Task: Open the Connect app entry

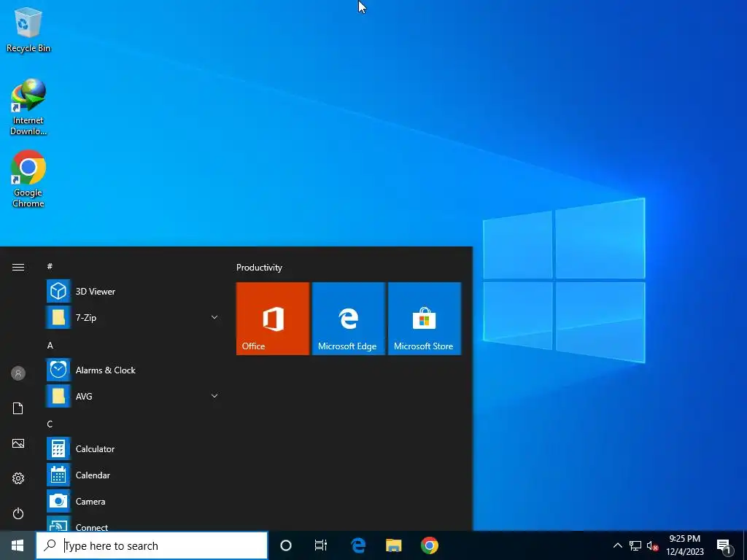Action: click(x=133, y=524)
